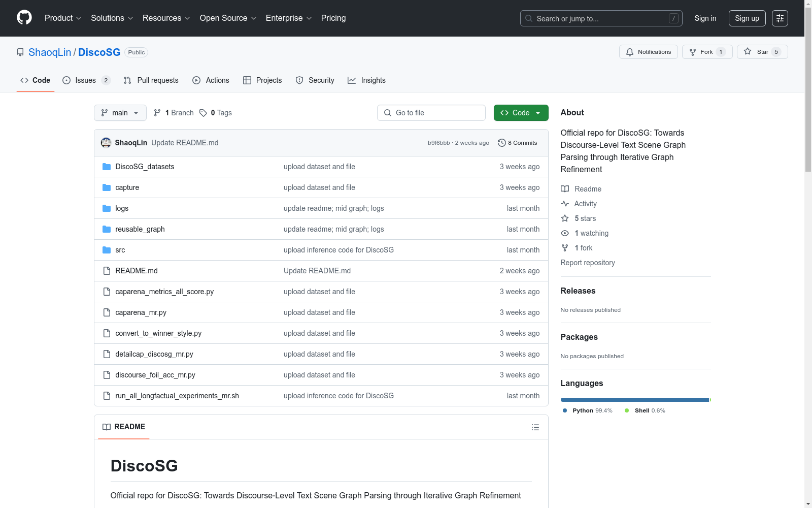Expand the Open Source menu
This screenshot has width=812, height=508.
click(x=228, y=18)
